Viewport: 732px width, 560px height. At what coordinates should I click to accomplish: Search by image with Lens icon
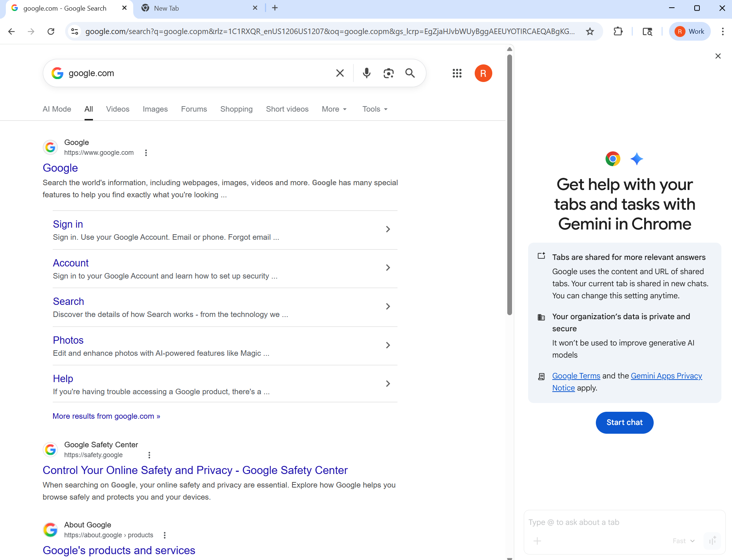coord(388,73)
